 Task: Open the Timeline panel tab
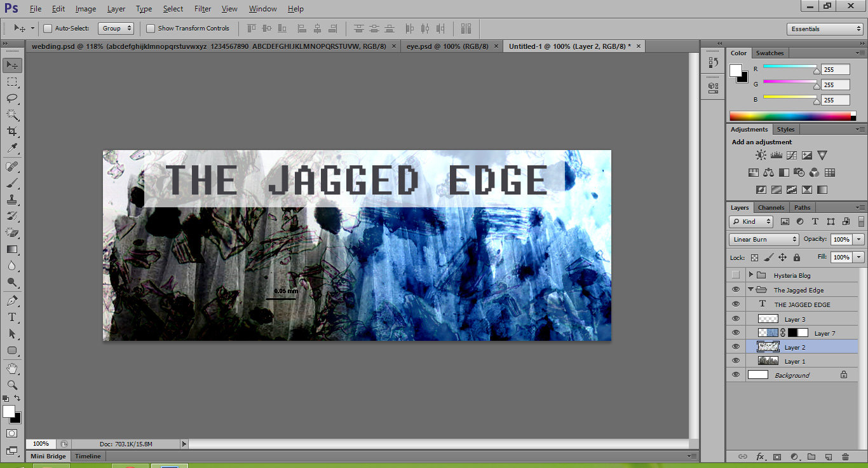coord(88,457)
